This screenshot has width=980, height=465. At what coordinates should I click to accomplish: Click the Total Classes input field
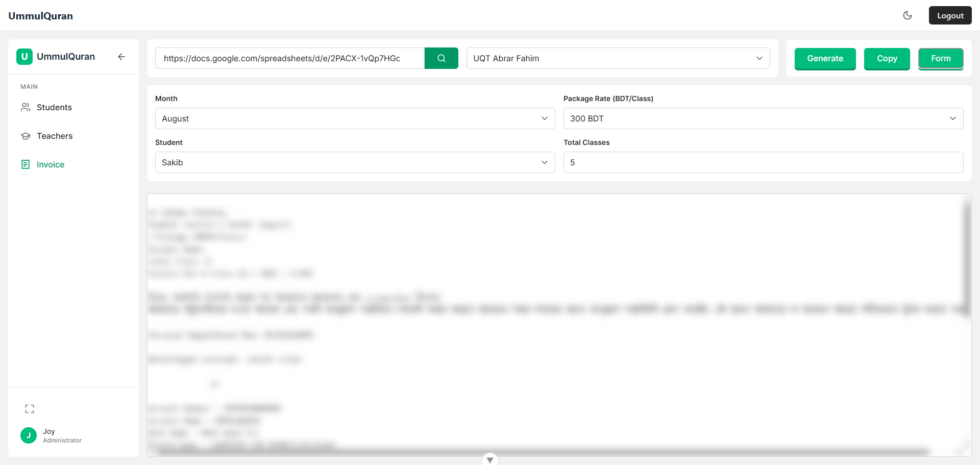[x=763, y=162]
